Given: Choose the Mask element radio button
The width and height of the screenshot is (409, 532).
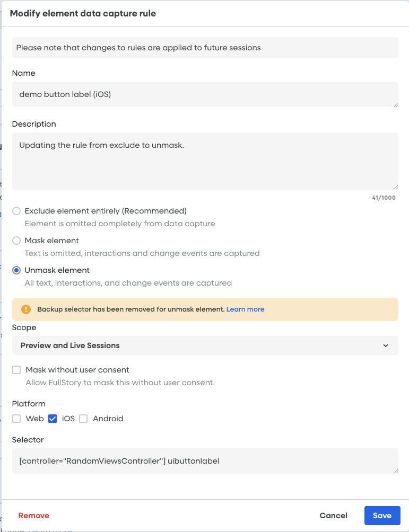Looking at the screenshot, I should click(16, 241).
